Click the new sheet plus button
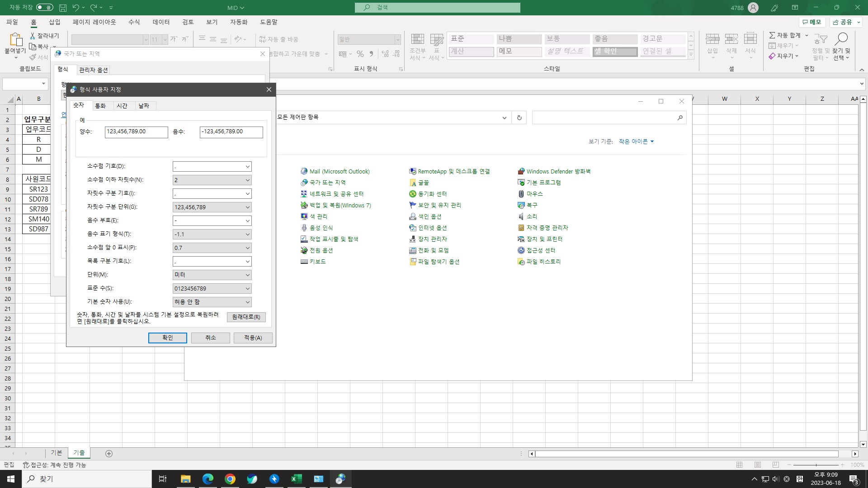This screenshot has width=868, height=488. tap(109, 454)
